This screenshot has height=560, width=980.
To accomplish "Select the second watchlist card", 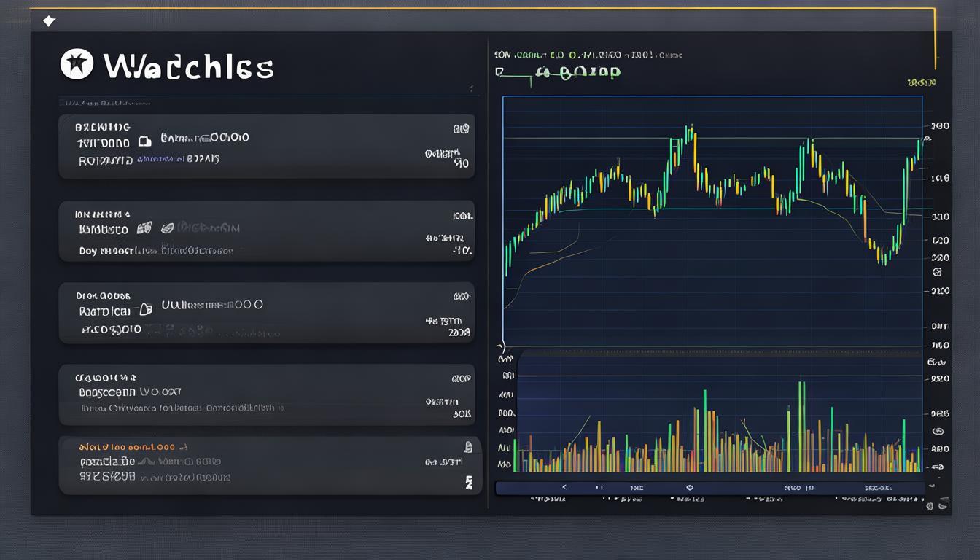I will click(x=266, y=231).
